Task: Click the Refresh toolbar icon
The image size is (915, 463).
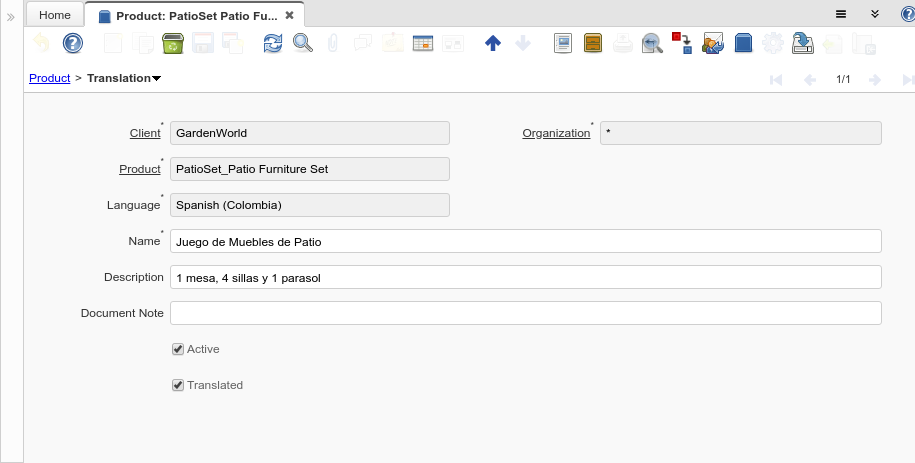Action: point(273,43)
